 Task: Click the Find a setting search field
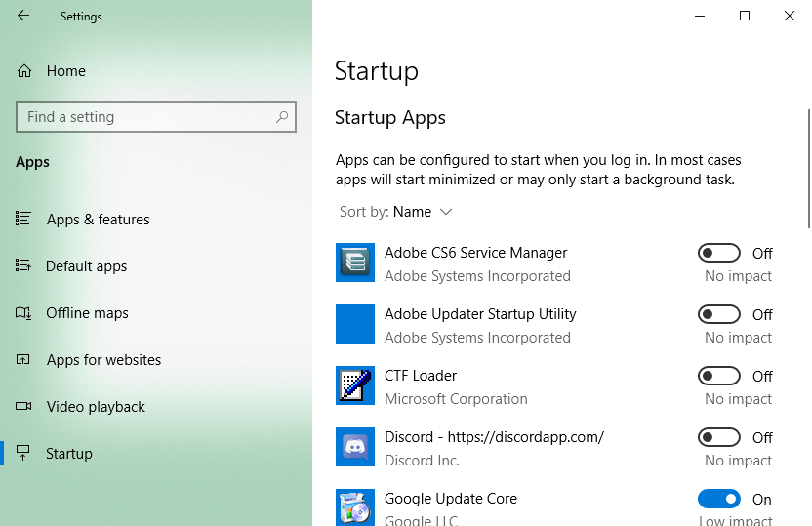(146, 117)
